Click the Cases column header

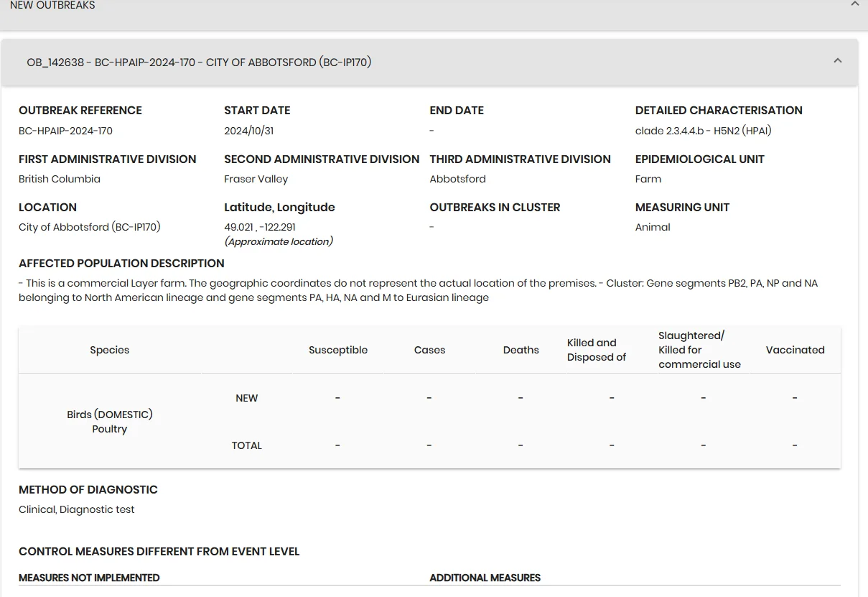[429, 350]
